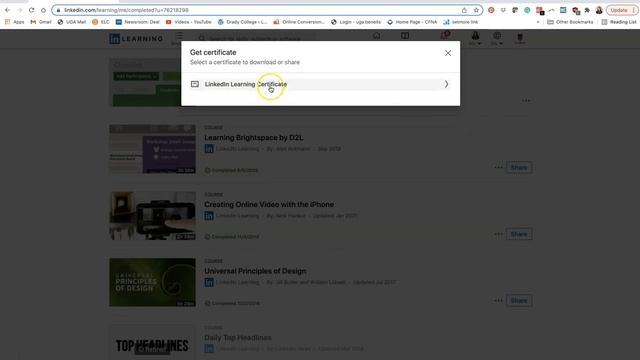640x360 pixels.
Task: Open more options for Learning Brightspace course
Action: 498,167
